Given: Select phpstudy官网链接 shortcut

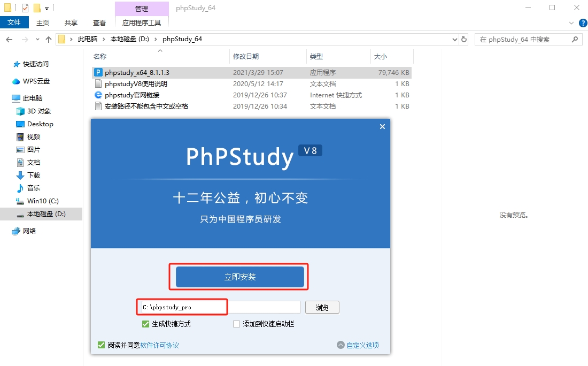Looking at the screenshot, I should [x=252, y=95].
